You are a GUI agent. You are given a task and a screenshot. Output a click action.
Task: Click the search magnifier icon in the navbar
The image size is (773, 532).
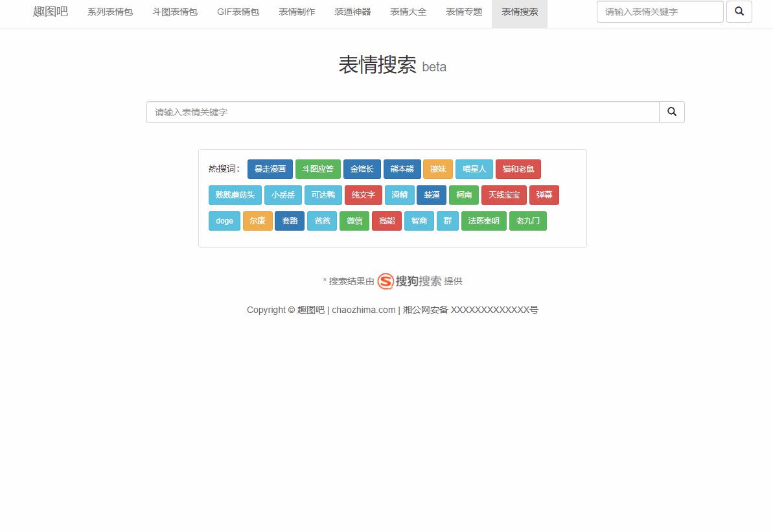point(739,12)
